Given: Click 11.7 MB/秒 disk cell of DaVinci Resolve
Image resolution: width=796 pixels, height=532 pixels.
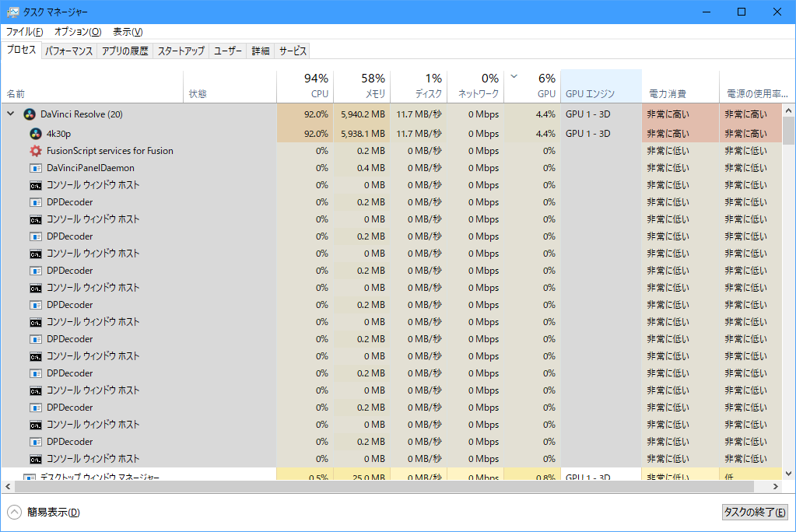Looking at the screenshot, I should tap(419, 114).
